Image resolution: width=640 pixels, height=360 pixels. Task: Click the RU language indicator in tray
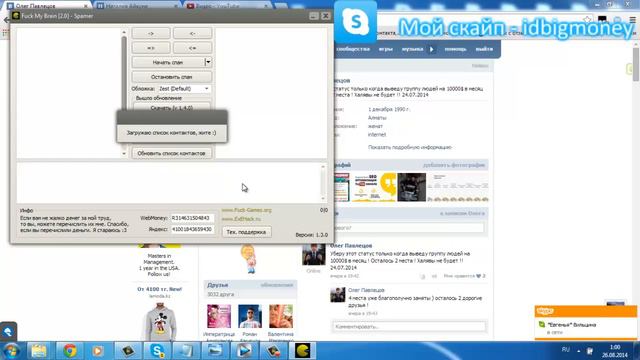pyautogui.click(x=565, y=350)
